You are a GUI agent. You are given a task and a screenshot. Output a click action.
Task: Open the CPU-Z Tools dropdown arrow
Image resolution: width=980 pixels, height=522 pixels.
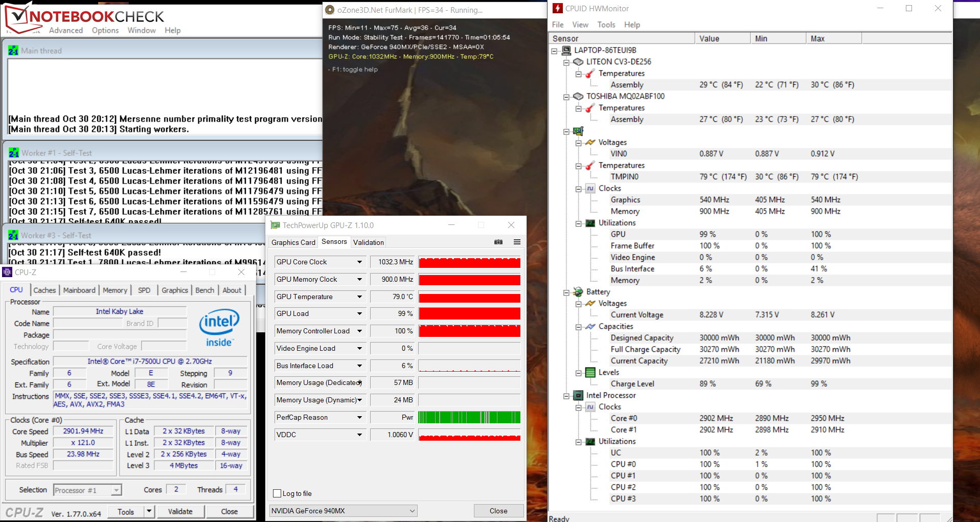(149, 511)
